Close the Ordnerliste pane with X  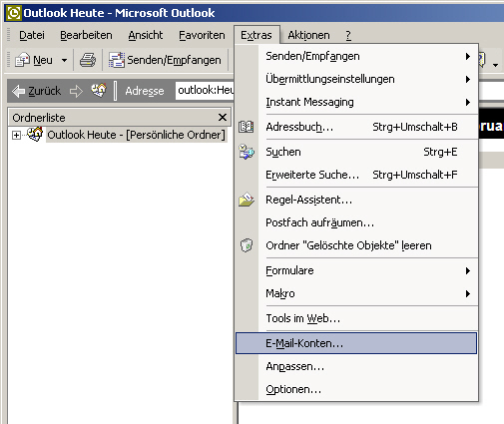223,117
